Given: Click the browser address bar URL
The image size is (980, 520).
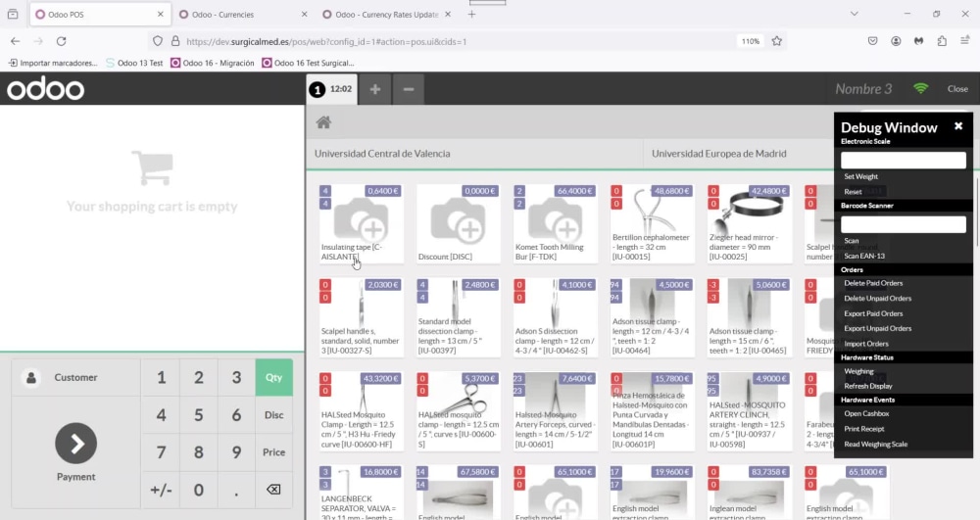Looking at the screenshot, I should [x=326, y=42].
